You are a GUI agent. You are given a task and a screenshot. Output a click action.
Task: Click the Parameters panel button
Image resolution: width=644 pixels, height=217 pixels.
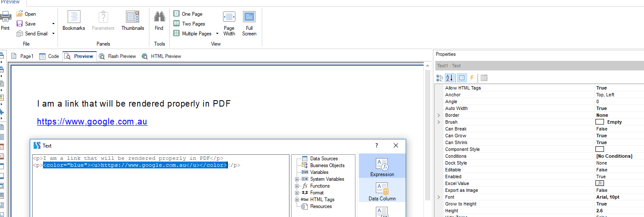[103, 20]
